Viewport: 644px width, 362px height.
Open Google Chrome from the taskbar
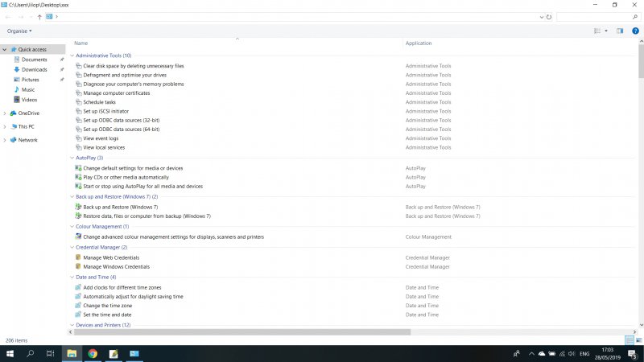click(93, 353)
